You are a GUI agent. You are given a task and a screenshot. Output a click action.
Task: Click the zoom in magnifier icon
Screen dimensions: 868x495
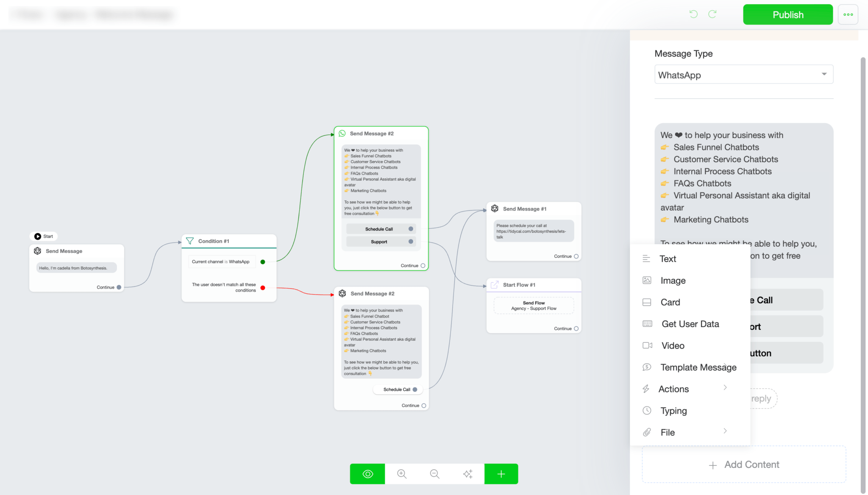401,474
